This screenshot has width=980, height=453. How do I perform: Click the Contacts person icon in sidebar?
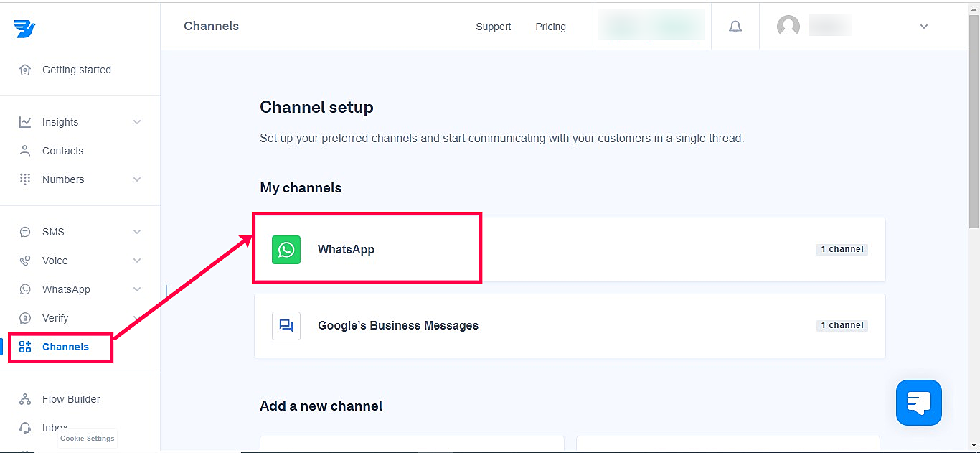click(25, 151)
